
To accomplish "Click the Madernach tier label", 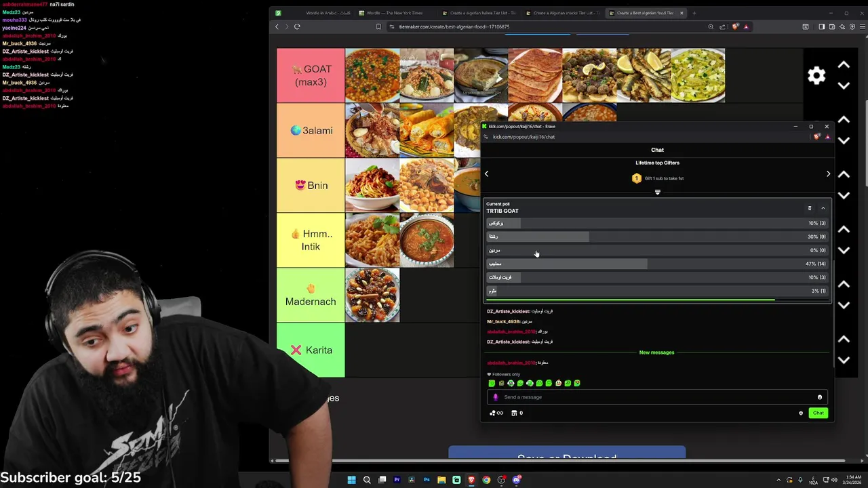I will [x=311, y=295].
